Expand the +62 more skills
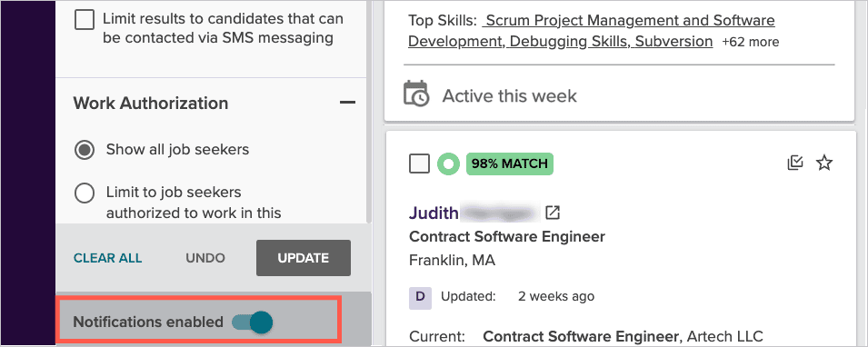This screenshot has width=868, height=347. pos(750,42)
